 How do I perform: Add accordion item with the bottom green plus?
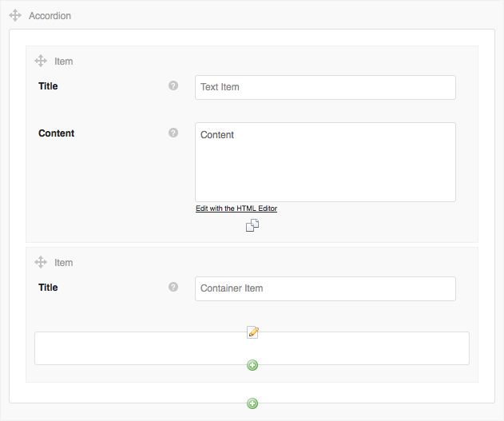click(252, 403)
